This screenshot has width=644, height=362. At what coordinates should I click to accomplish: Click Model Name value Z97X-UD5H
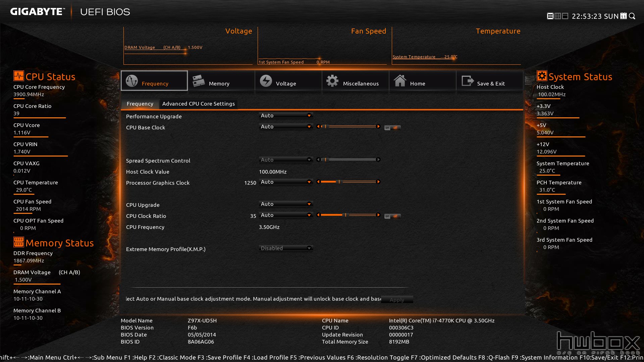point(202,321)
